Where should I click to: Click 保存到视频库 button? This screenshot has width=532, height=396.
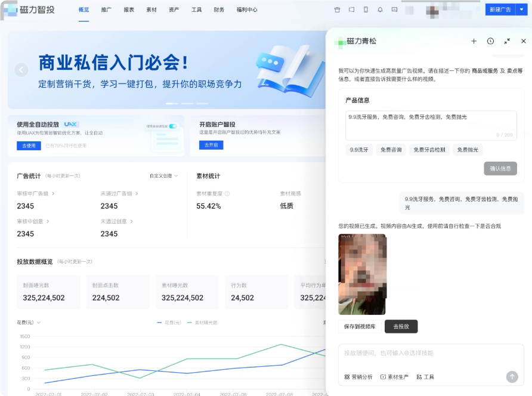(x=360, y=326)
